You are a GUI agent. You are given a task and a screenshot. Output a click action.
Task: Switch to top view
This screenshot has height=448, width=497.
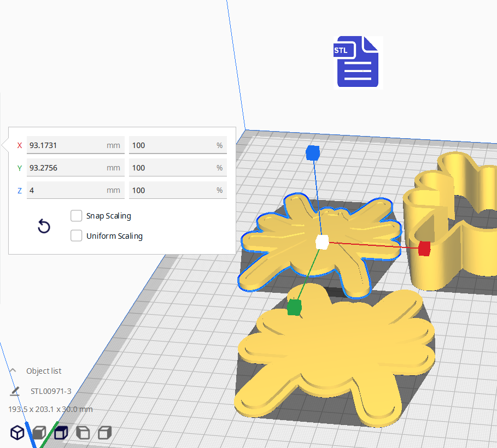(61, 432)
